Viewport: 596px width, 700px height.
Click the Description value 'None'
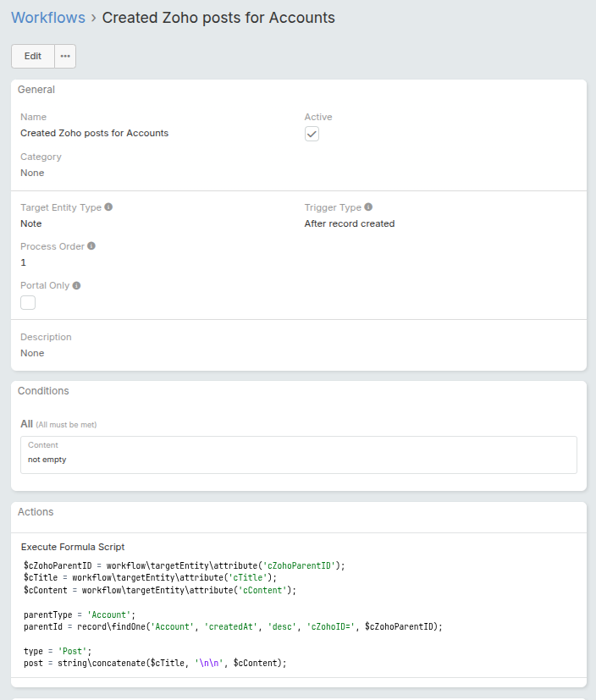click(x=32, y=353)
